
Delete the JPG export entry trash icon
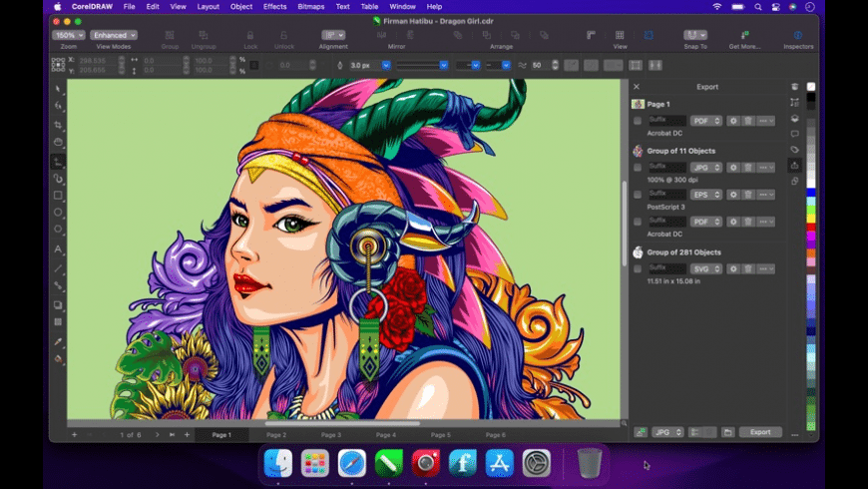tap(748, 168)
